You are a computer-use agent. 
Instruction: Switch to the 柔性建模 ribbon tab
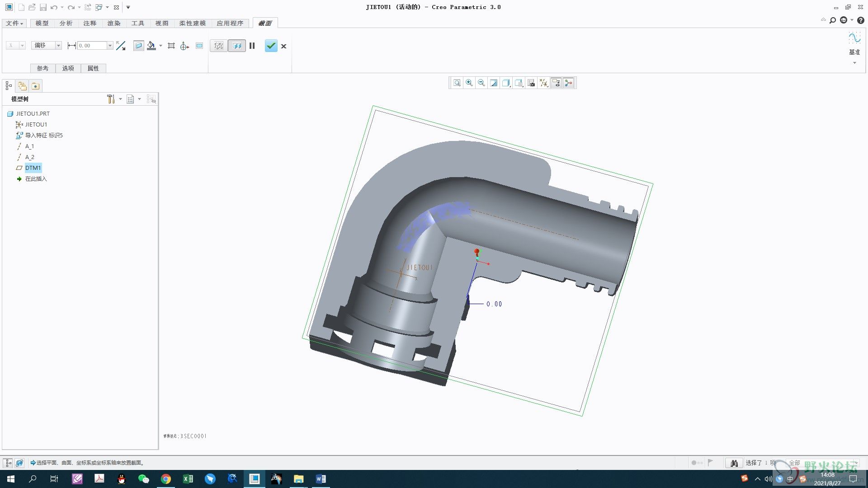click(193, 23)
